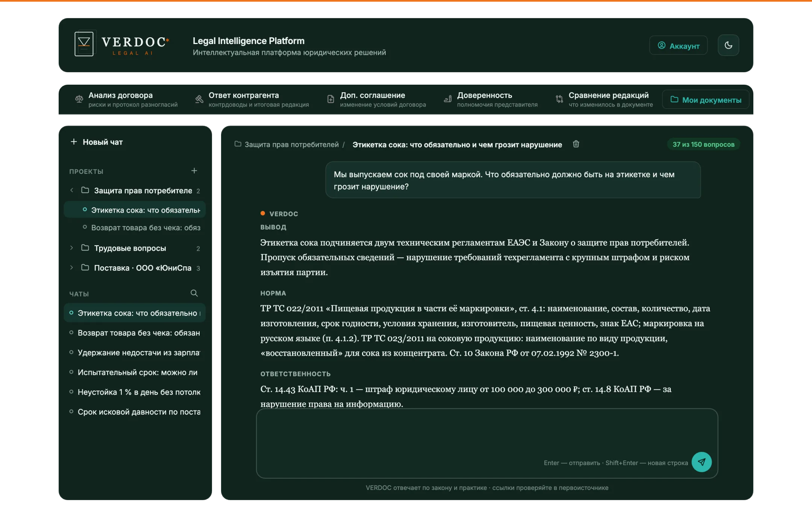Screen dimensions: 812x508
Task: Click document-plus icon of Доп. соглашение
Action: point(331,99)
